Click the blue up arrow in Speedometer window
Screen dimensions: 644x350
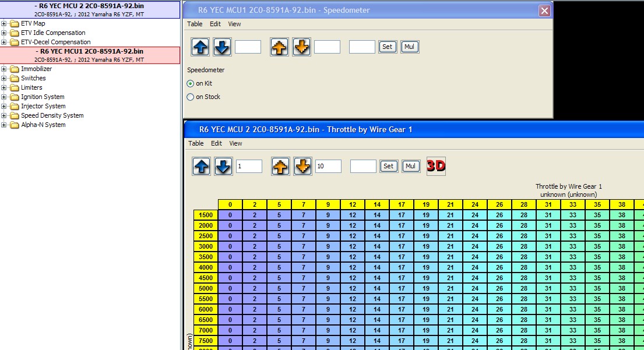coord(200,47)
